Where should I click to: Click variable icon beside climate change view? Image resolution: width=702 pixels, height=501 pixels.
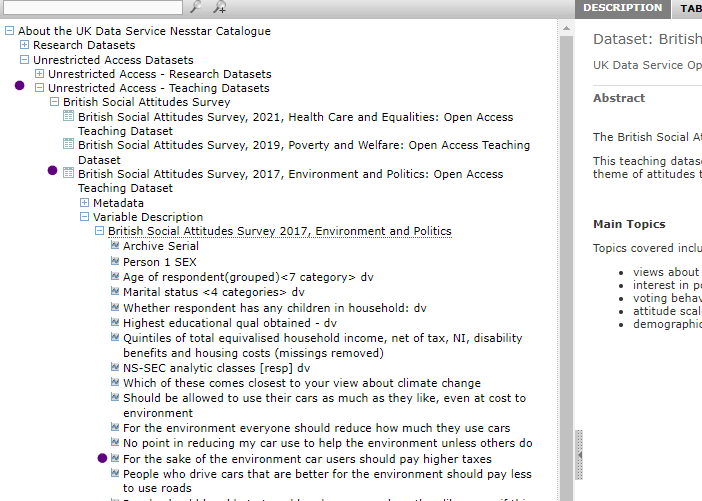click(115, 382)
